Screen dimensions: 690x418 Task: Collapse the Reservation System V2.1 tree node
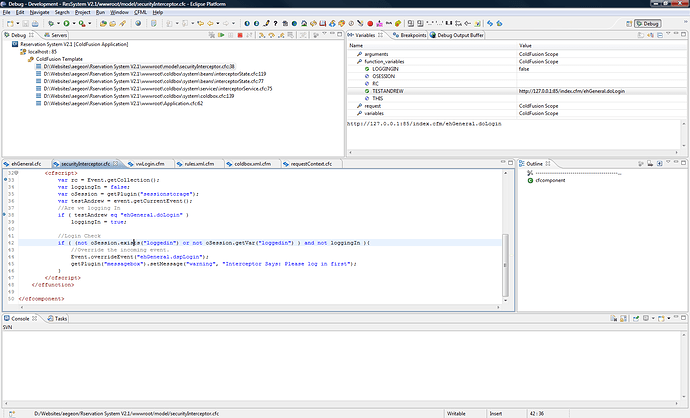click(x=5, y=44)
